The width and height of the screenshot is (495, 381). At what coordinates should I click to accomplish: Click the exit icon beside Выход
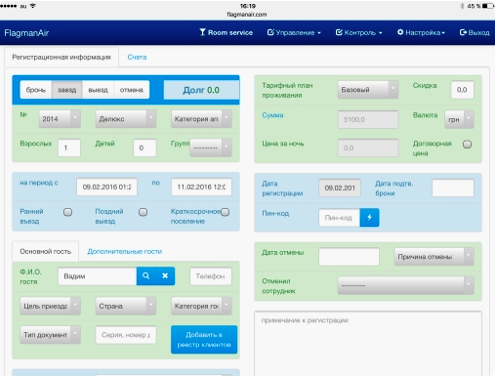tap(463, 32)
